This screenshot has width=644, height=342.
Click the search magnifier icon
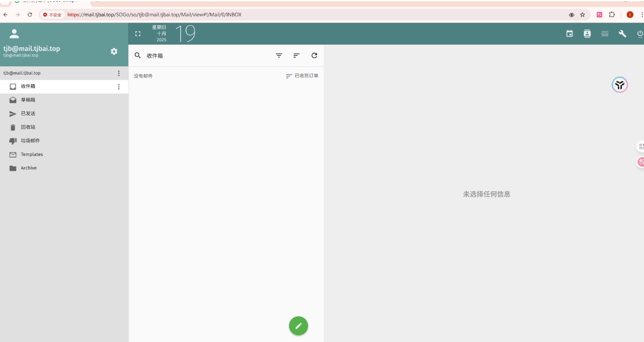pos(138,55)
